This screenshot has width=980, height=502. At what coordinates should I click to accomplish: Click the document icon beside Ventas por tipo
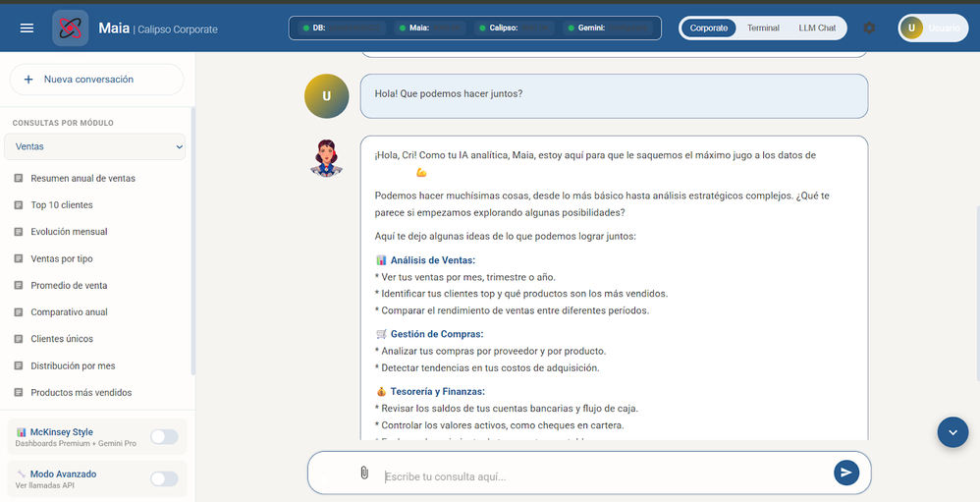coord(18,258)
